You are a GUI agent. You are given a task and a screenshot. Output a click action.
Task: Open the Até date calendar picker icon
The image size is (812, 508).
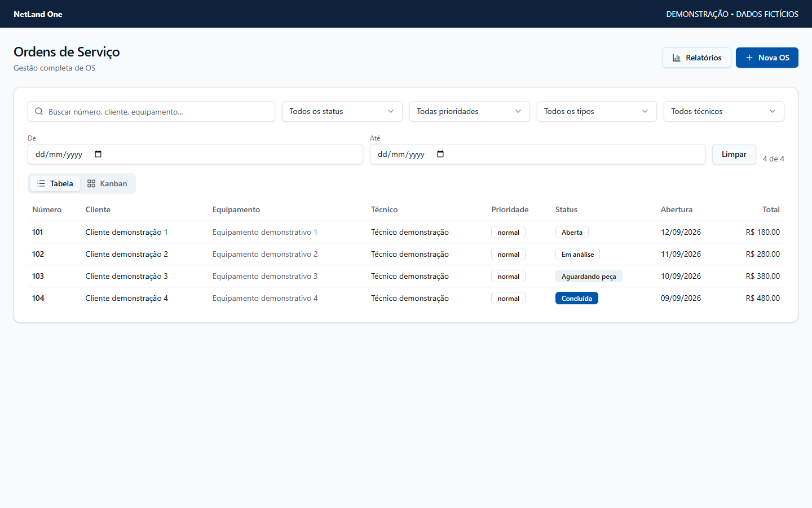click(x=440, y=154)
